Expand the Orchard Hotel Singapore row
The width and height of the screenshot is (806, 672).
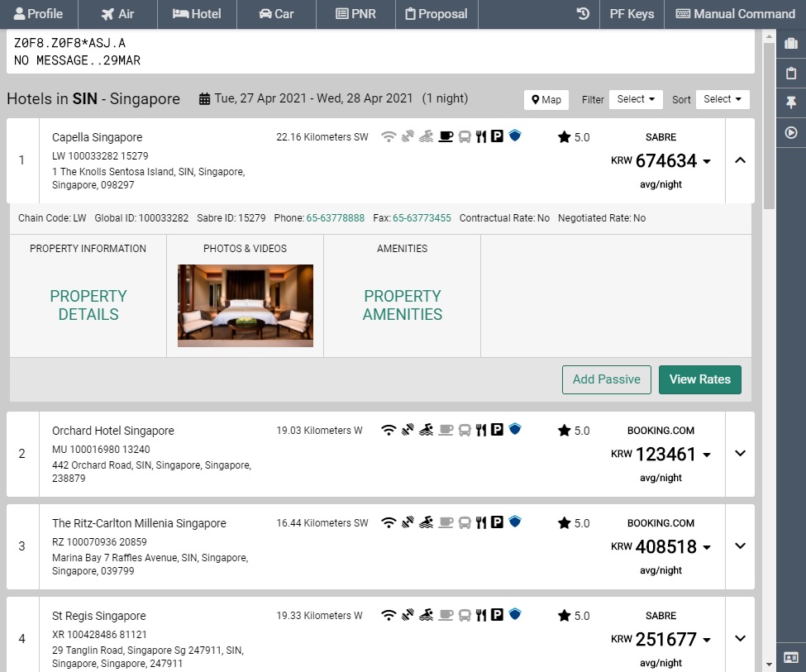(x=740, y=454)
